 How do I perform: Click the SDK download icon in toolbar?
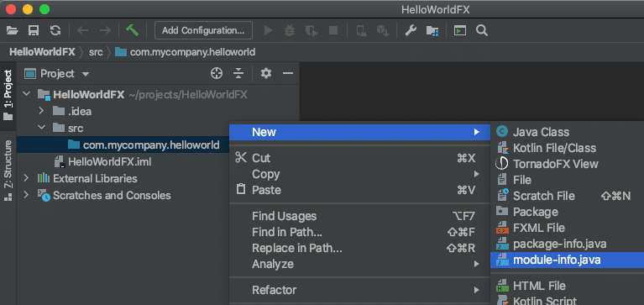click(383, 30)
